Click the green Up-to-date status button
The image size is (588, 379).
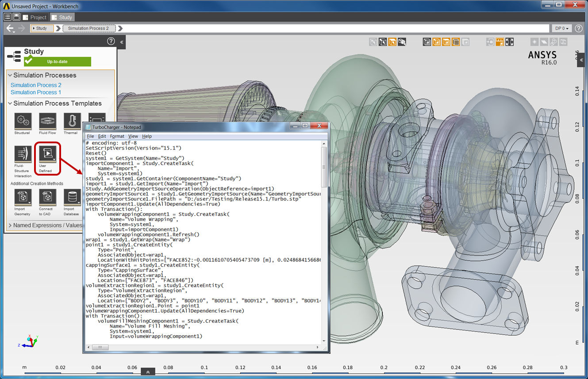58,61
